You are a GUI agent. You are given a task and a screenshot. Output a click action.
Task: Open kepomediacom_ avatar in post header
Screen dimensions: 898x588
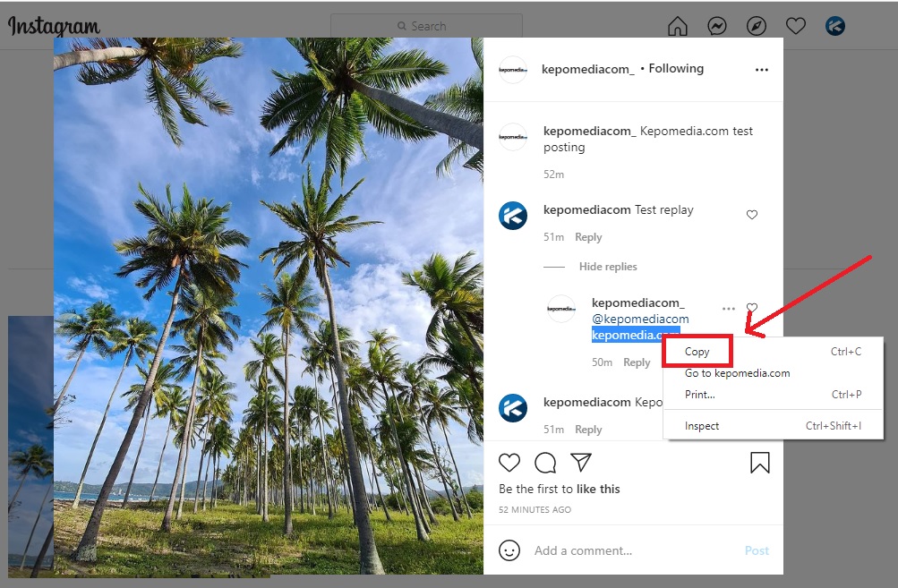(513, 70)
